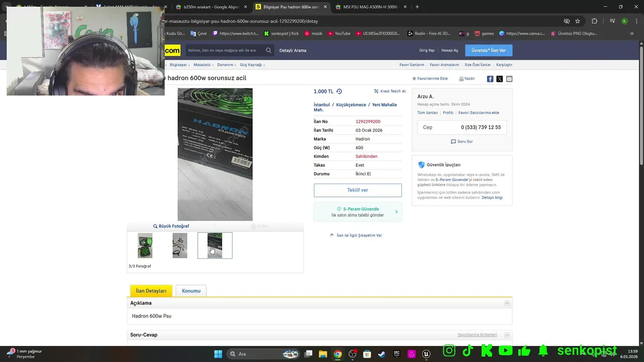The height and width of the screenshot is (362, 644).
Task: Open the Chrome three-dot menu
Action: [x=636, y=21]
